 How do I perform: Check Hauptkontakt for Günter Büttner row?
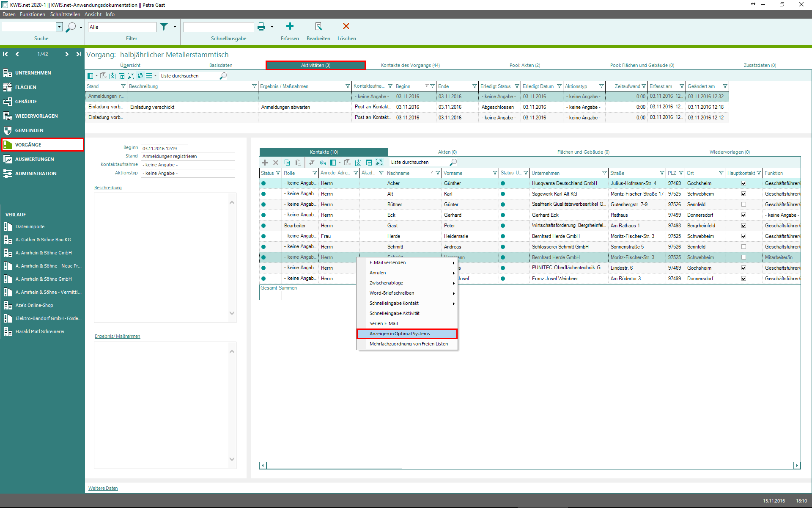(x=743, y=204)
